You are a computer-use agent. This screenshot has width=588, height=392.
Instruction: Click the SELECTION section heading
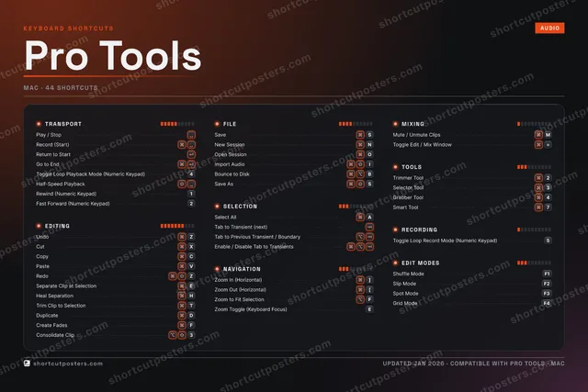(240, 207)
